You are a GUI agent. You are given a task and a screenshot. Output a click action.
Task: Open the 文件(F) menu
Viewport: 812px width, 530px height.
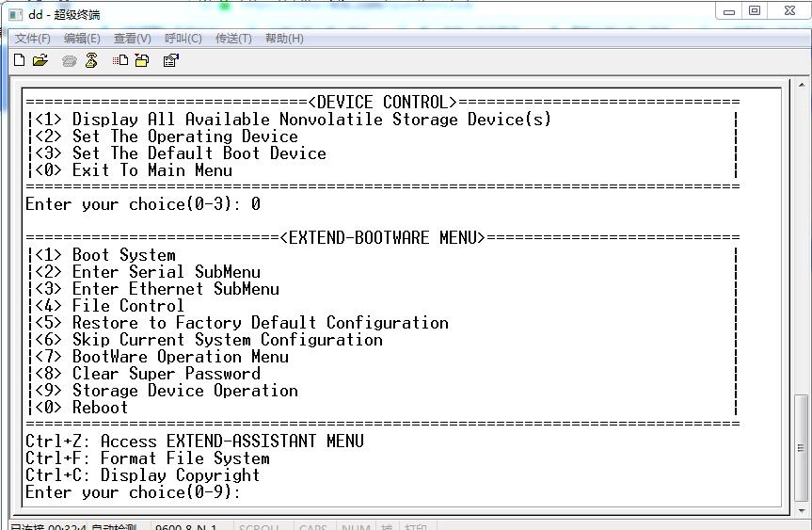(x=32, y=39)
